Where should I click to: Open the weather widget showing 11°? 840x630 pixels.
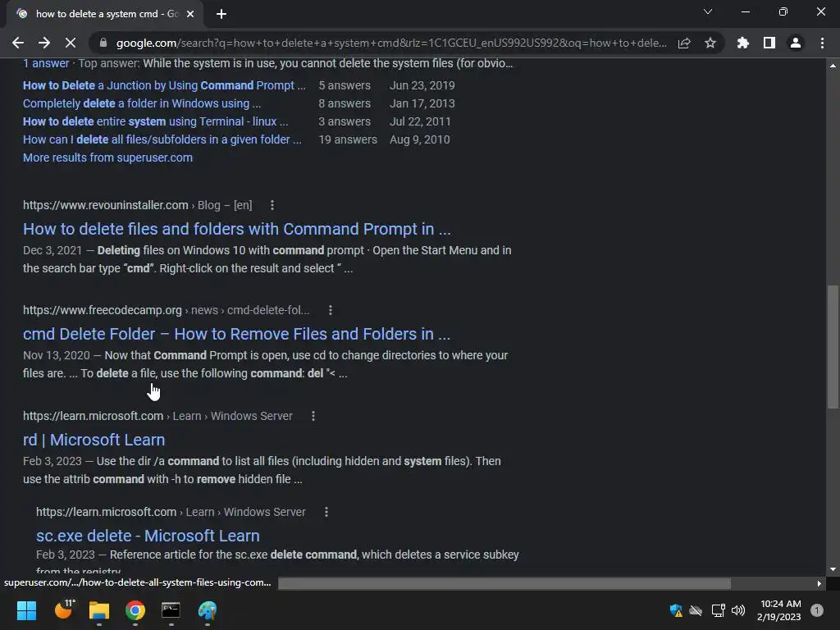point(64,609)
